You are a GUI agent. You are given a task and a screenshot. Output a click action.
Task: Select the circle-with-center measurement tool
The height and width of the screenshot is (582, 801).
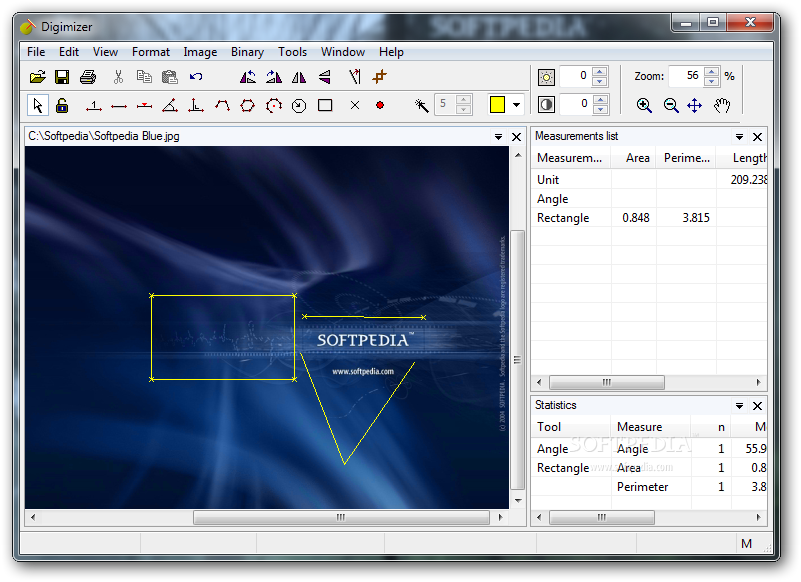coord(274,105)
